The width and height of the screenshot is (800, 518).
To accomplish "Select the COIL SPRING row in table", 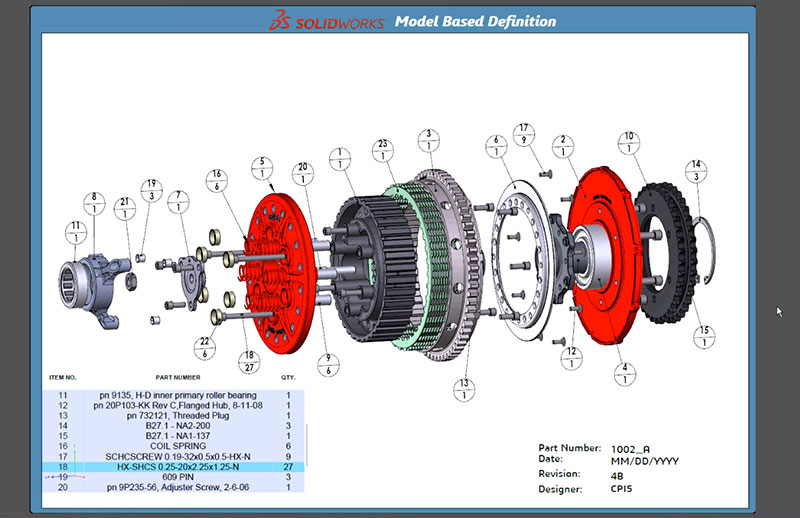I will (180, 445).
